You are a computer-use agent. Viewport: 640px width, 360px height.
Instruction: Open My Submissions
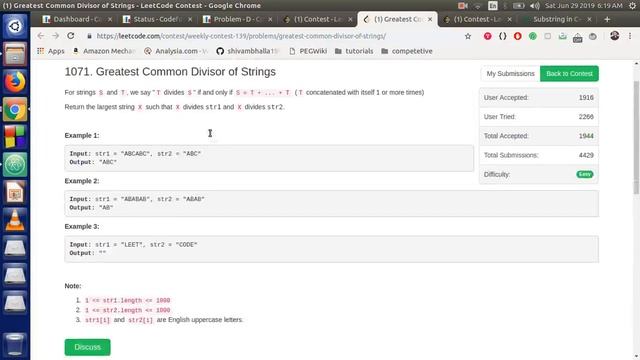point(510,73)
